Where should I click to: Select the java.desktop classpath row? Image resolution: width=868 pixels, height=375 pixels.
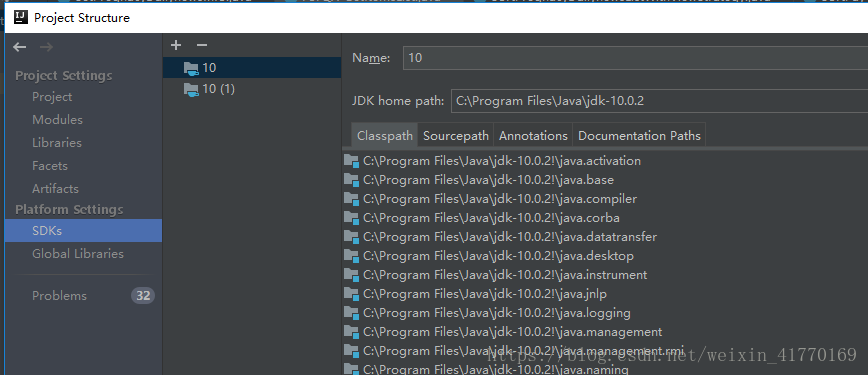tap(605, 256)
